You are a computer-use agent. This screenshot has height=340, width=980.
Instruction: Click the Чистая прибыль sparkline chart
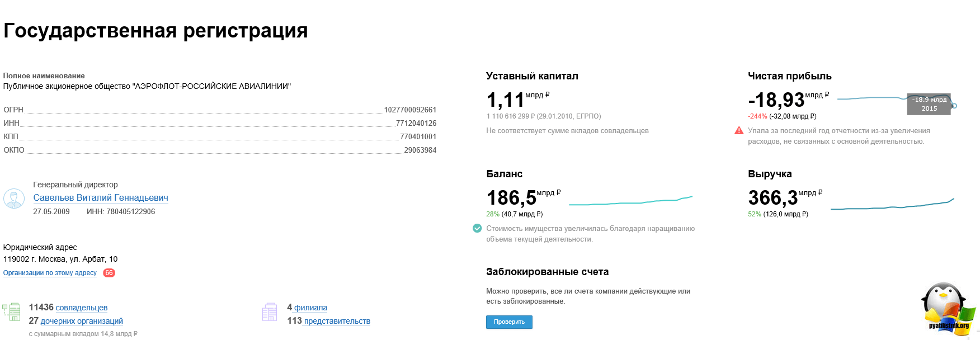click(897, 101)
